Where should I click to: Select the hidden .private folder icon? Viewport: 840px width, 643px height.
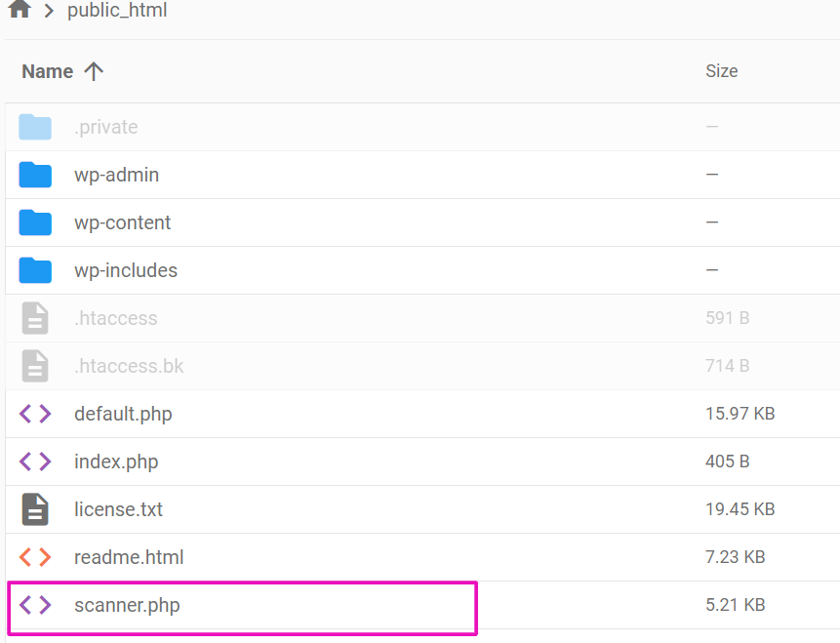(35, 127)
